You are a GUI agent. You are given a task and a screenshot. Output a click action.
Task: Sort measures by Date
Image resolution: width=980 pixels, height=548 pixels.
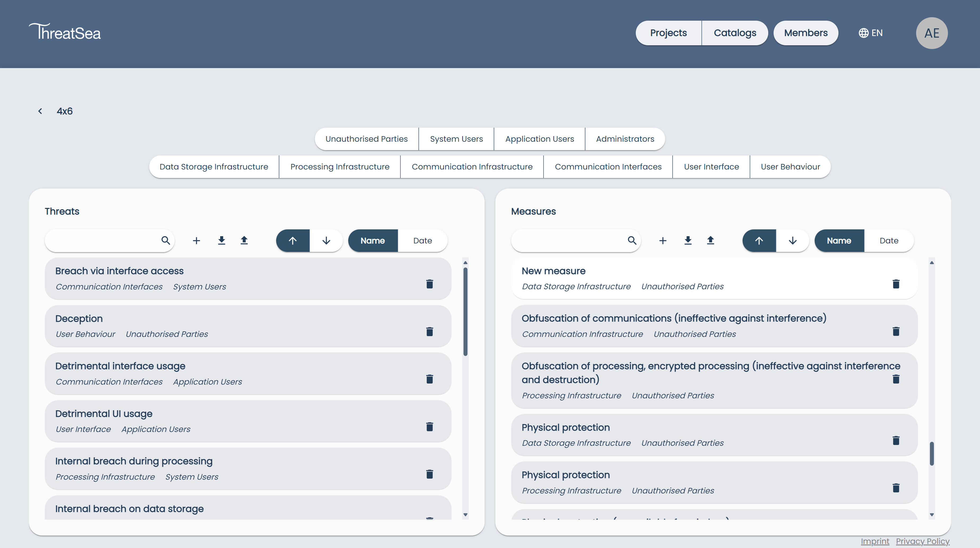click(x=889, y=240)
